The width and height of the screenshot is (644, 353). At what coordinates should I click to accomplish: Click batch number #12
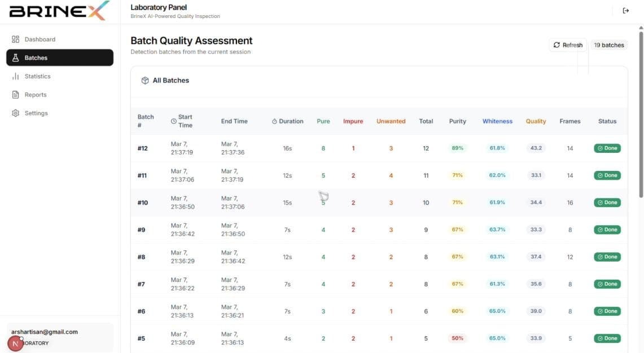[143, 148]
